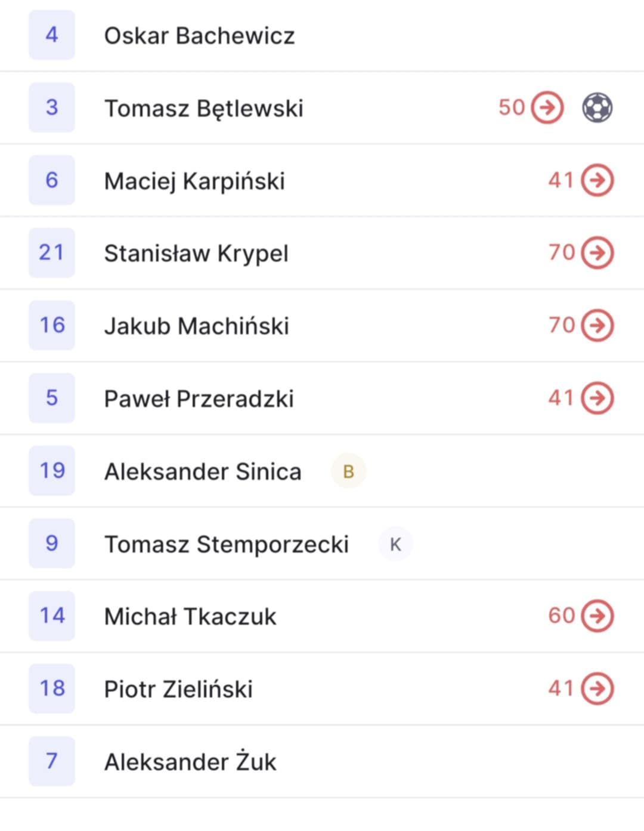Viewport: 644px width, 831px height.
Task: Click Maciej Karpiński's substitution arrow icon
Action: tap(597, 180)
